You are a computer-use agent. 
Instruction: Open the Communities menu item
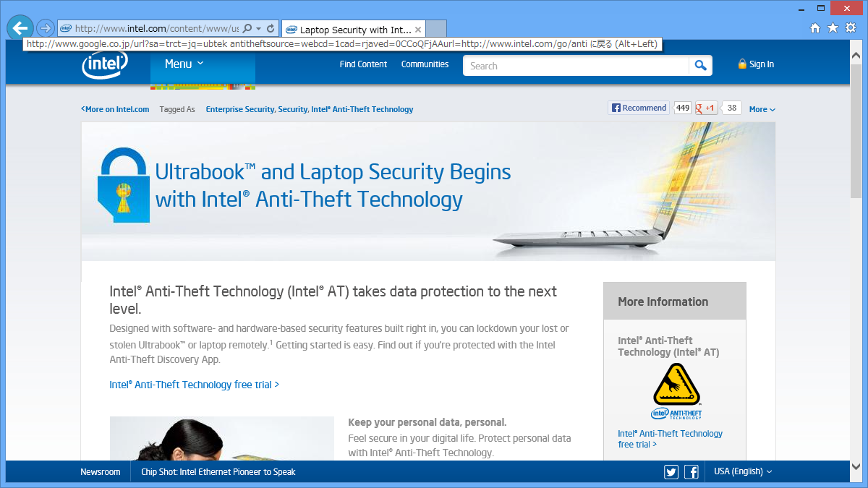(x=425, y=64)
